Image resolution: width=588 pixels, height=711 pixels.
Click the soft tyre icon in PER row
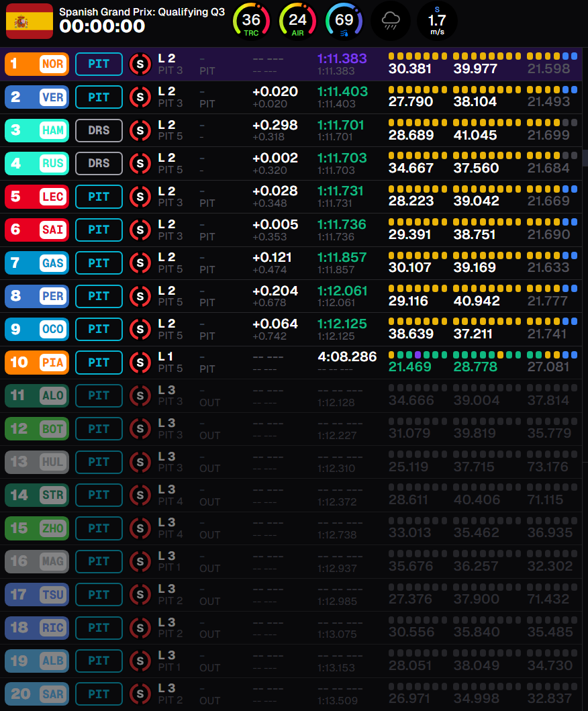(140, 296)
